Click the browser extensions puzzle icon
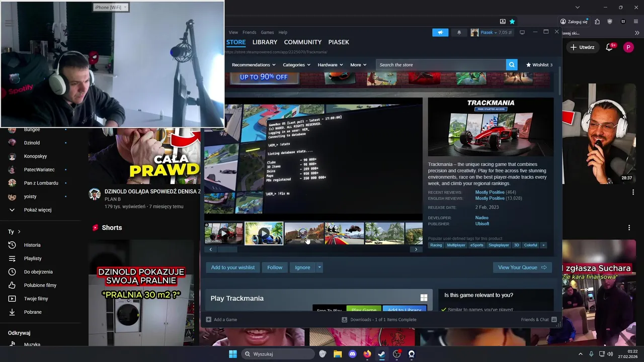The height and width of the screenshot is (362, 644). click(597, 22)
